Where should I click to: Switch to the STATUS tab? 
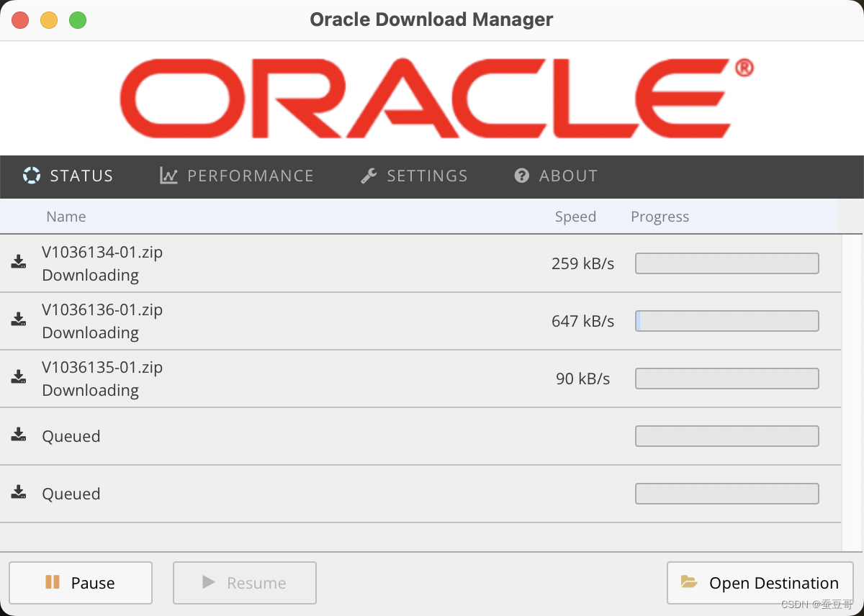[x=68, y=176]
